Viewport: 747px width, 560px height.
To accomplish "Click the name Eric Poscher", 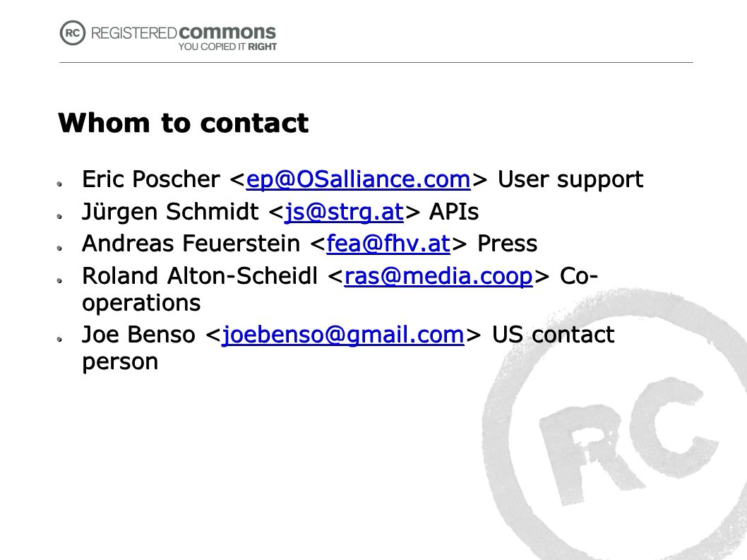I will (151, 179).
